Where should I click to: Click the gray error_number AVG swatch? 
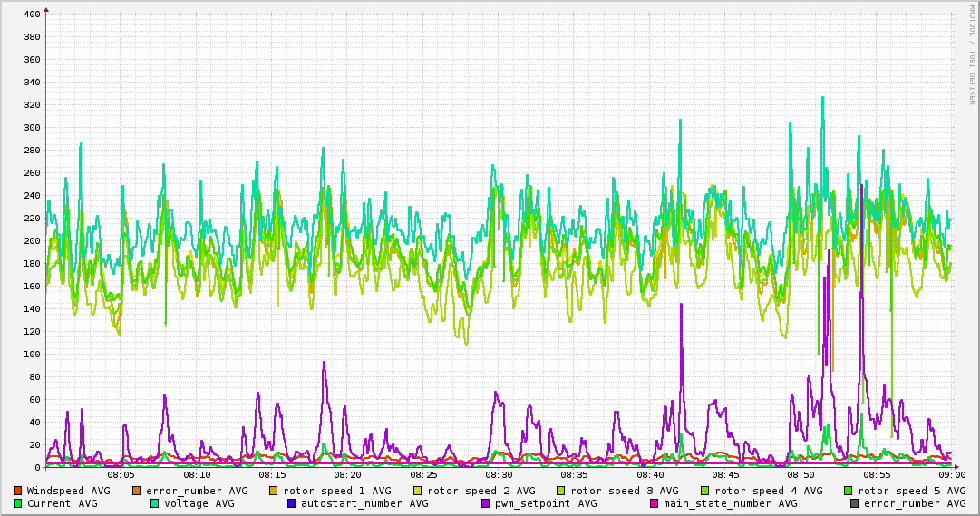point(854,503)
